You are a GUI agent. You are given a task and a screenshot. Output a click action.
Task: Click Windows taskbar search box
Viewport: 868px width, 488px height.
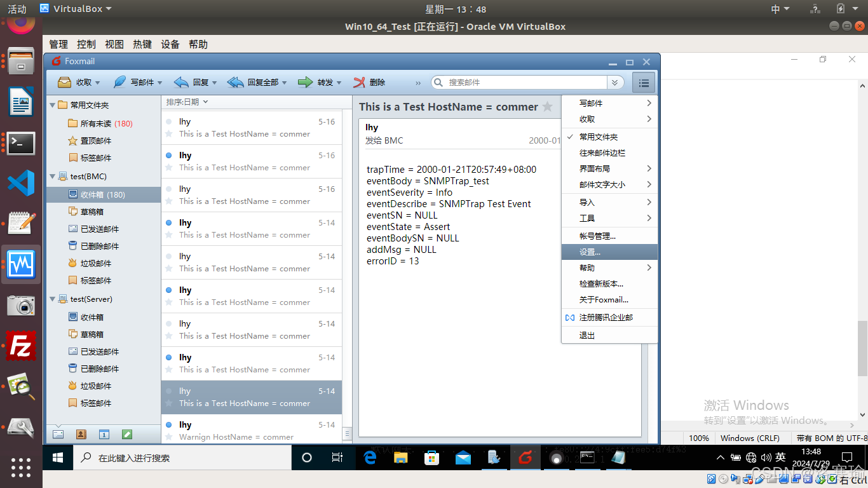pos(183,457)
